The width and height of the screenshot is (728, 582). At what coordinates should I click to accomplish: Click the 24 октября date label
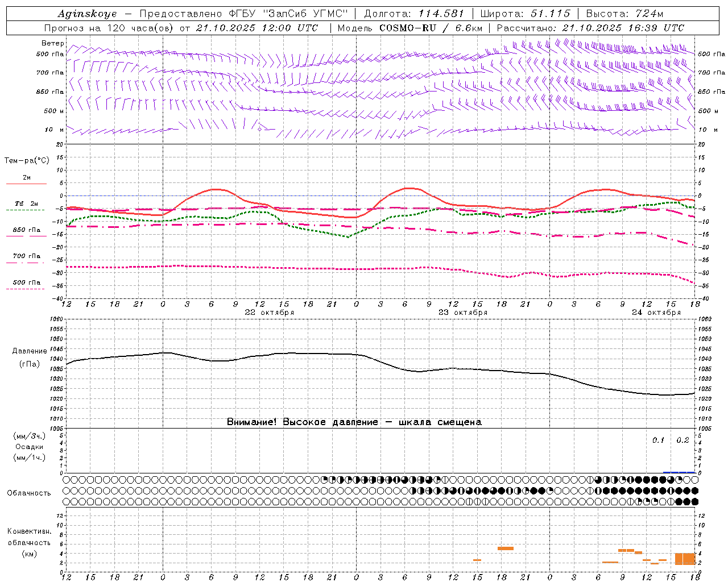tap(656, 312)
